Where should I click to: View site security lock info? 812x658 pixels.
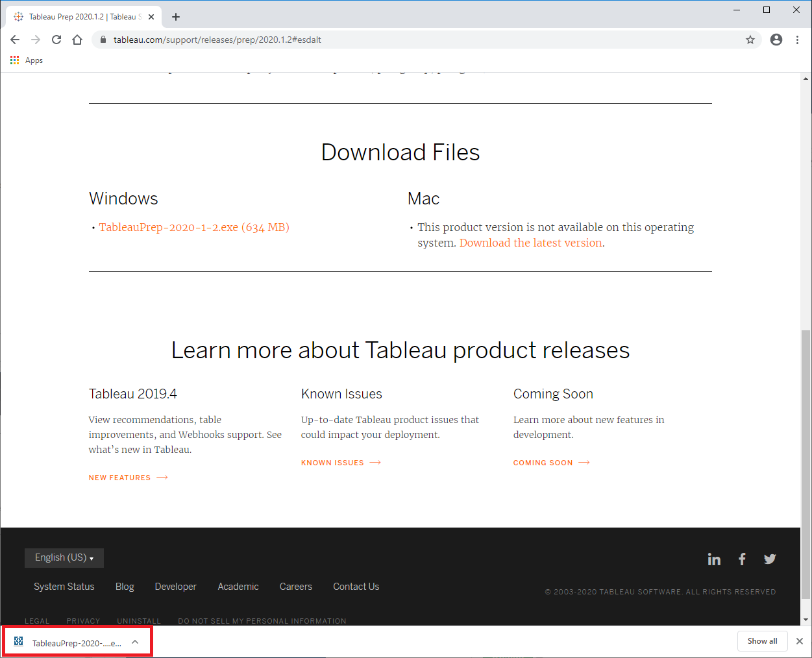click(103, 40)
